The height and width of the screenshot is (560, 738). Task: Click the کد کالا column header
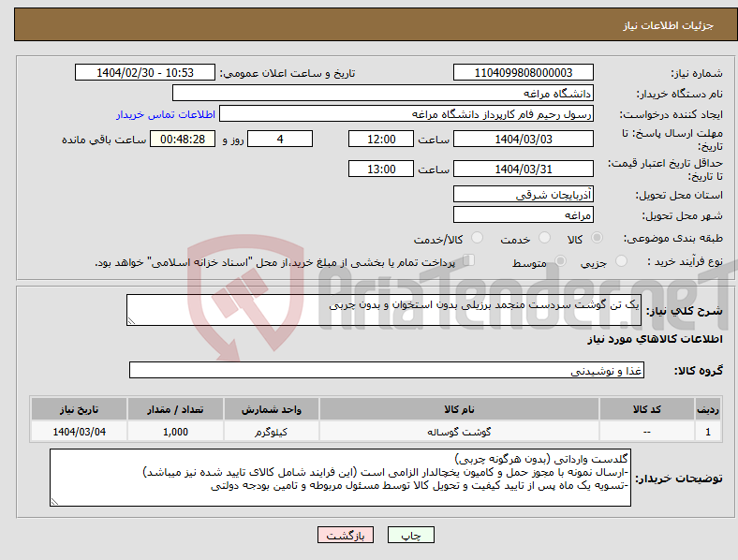(647, 409)
